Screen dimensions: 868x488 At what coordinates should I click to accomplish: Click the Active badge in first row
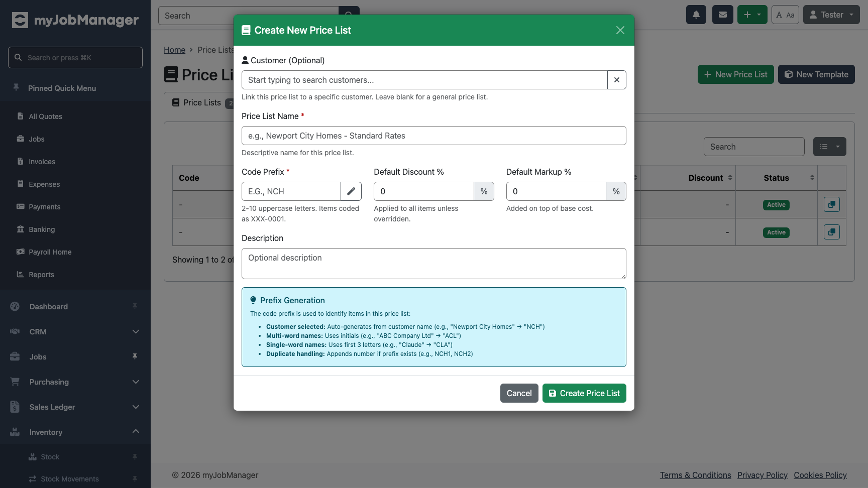776,205
